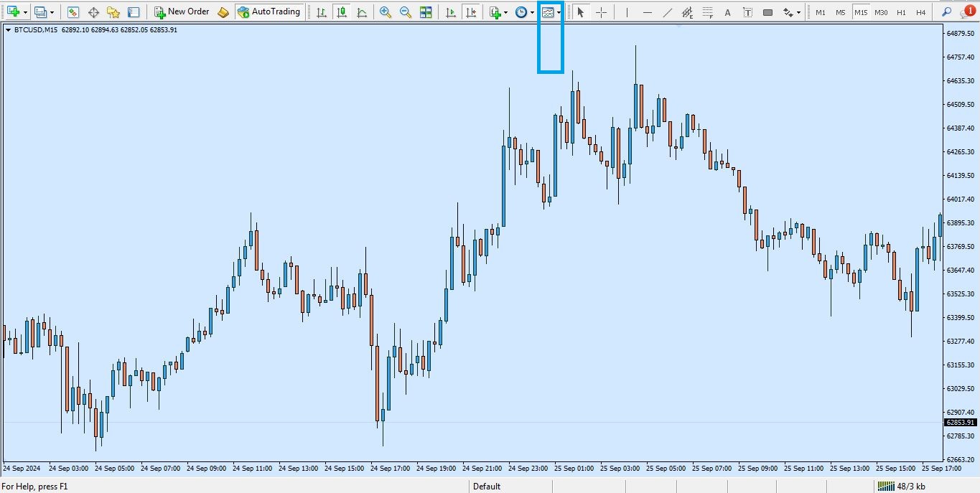This screenshot has height=493, width=980.
Task: Open the Navigator panel star-folder icon
Action: coord(113,12)
